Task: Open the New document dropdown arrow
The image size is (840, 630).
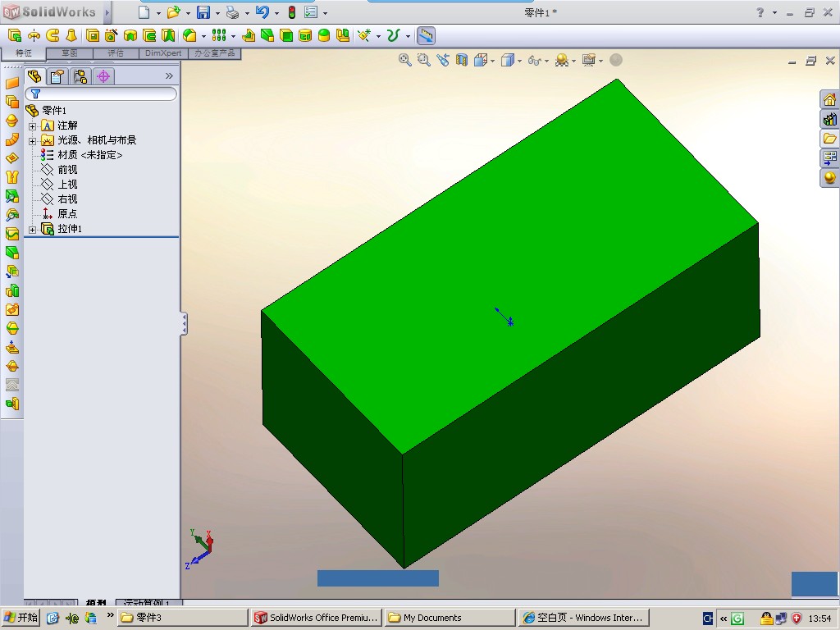Action: [x=158, y=13]
